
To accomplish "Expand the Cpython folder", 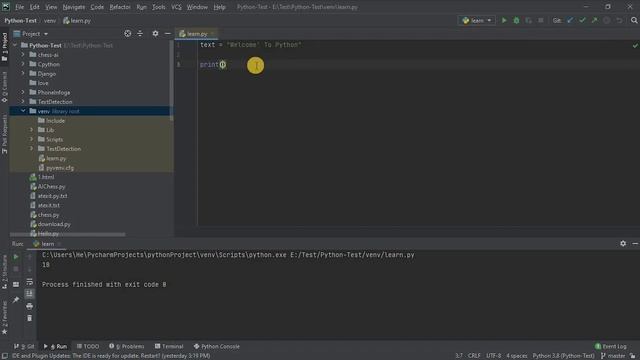I will (x=23, y=64).
